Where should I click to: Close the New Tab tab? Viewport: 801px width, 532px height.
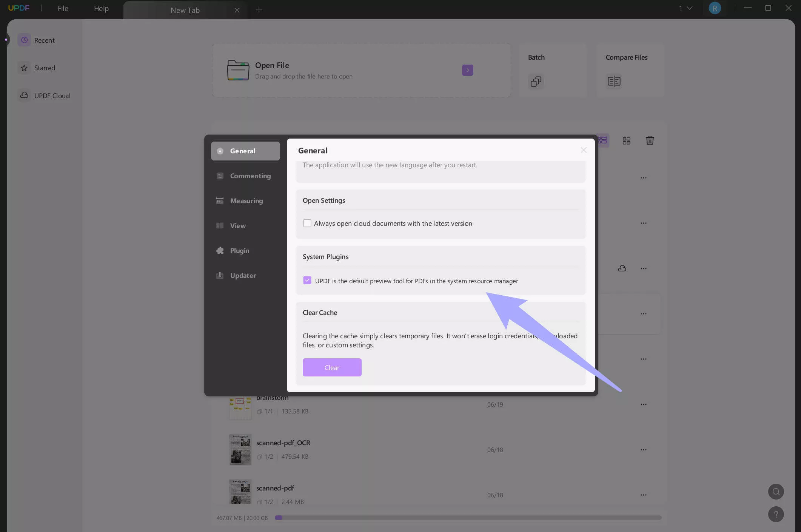237,10
